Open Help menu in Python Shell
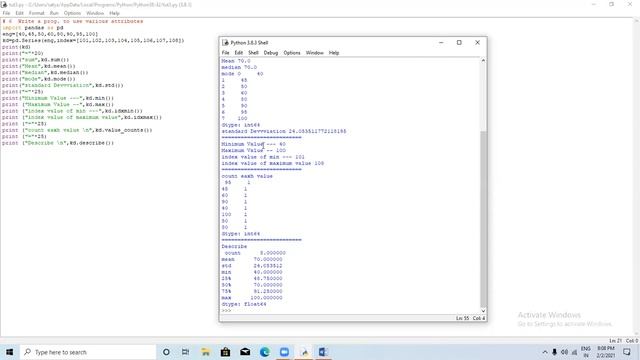The width and height of the screenshot is (640, 360). click(x=334, y=53)
